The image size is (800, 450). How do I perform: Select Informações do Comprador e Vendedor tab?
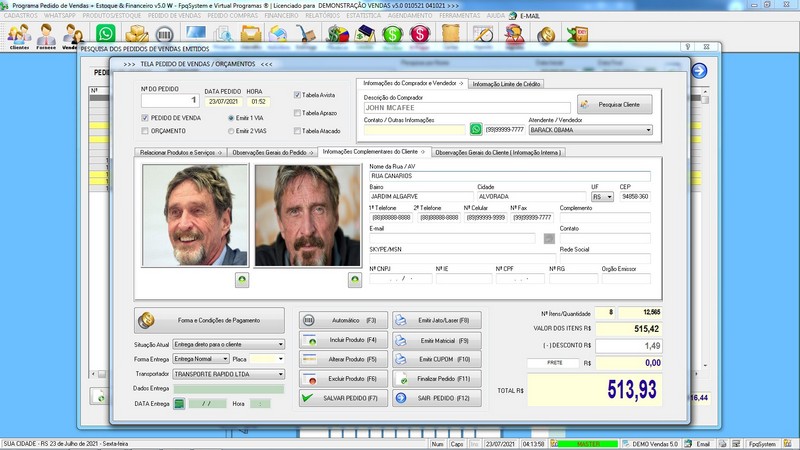pyautogui.click(x=412, y=83)
